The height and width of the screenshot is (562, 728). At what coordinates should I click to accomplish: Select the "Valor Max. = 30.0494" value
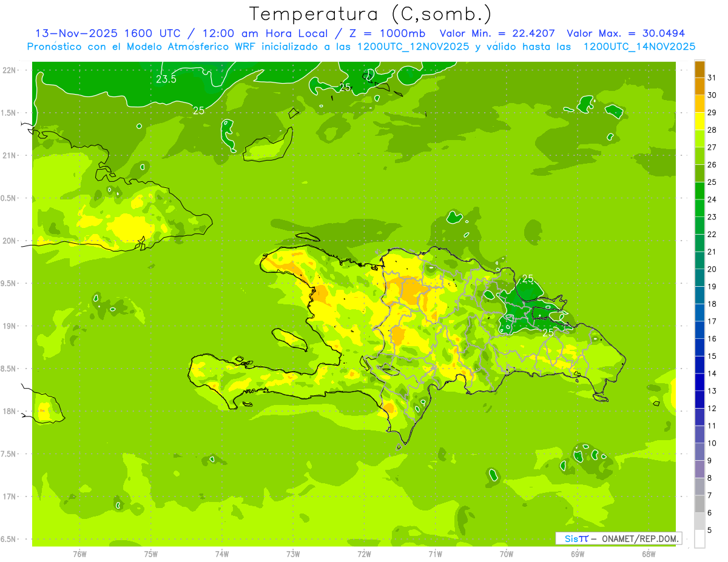coord(625,33)
